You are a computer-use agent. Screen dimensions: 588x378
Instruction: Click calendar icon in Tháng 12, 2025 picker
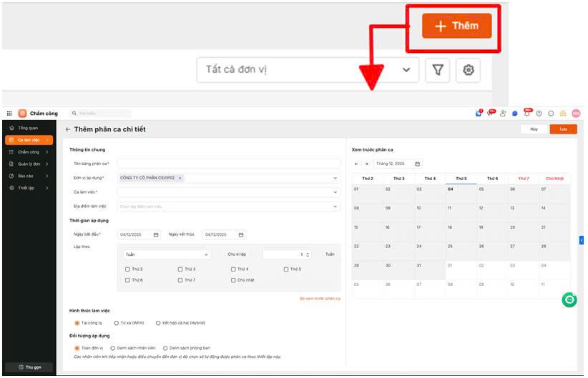(x=417, y=164)
